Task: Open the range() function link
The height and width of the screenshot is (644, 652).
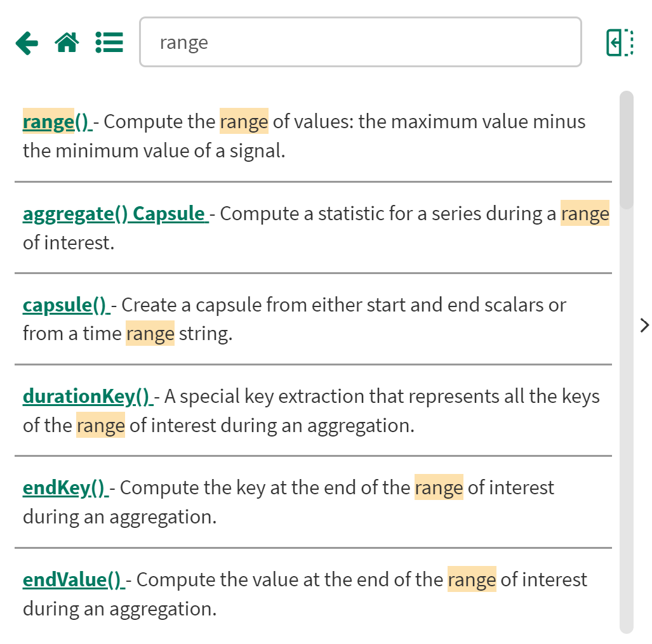Action: coord(57,122)
